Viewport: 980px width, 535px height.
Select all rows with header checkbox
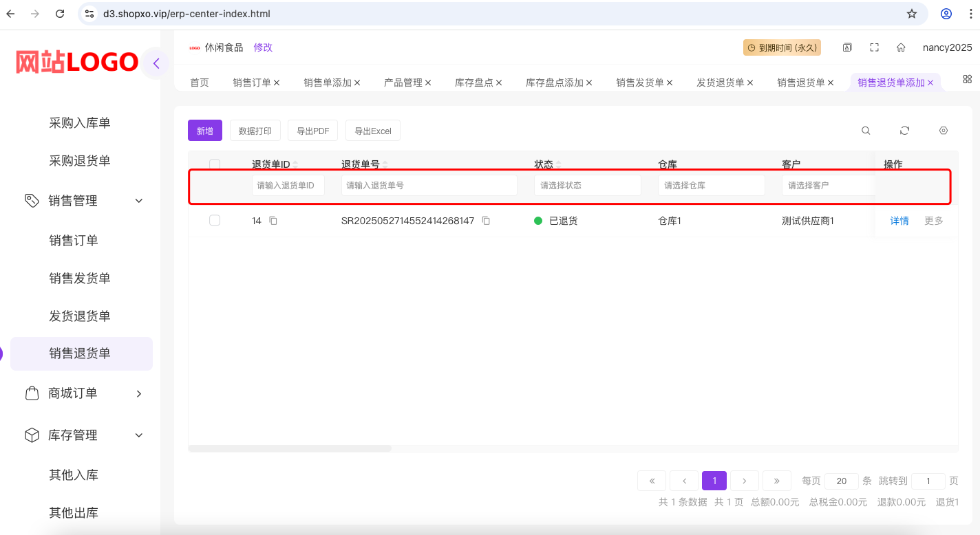point(215,164)
